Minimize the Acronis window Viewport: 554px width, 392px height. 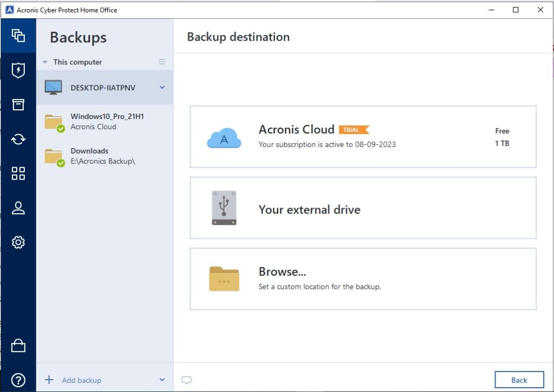click(491, 10)
